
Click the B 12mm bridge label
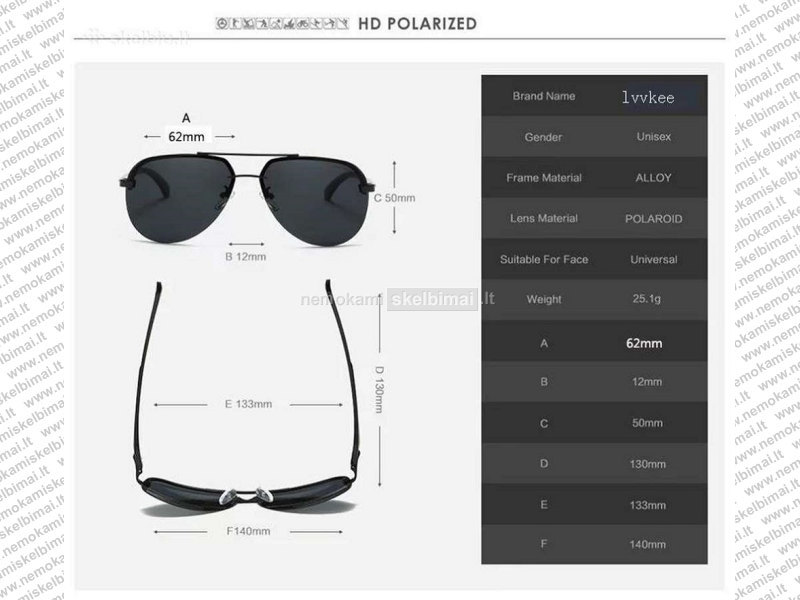coord(246,257)
